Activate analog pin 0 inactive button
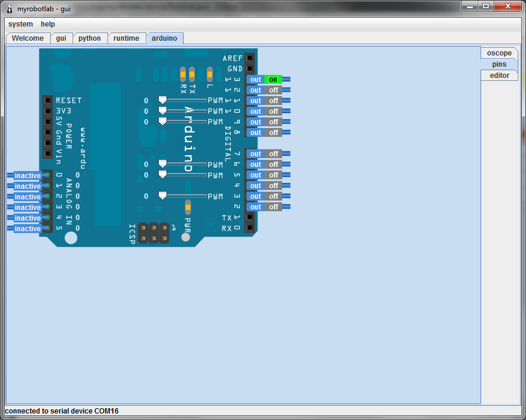The width and height of the screenshot is (526, 420). tap(28, 176)
